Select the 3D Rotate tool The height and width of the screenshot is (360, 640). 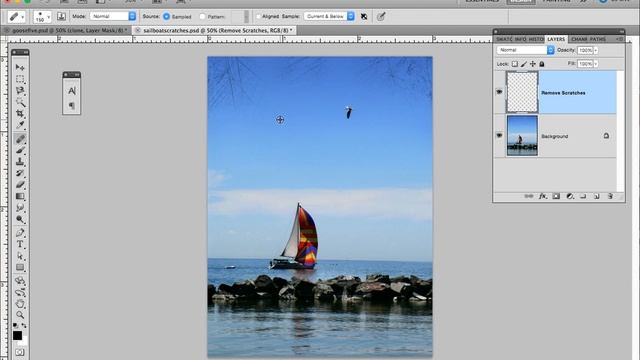(20, 281)
